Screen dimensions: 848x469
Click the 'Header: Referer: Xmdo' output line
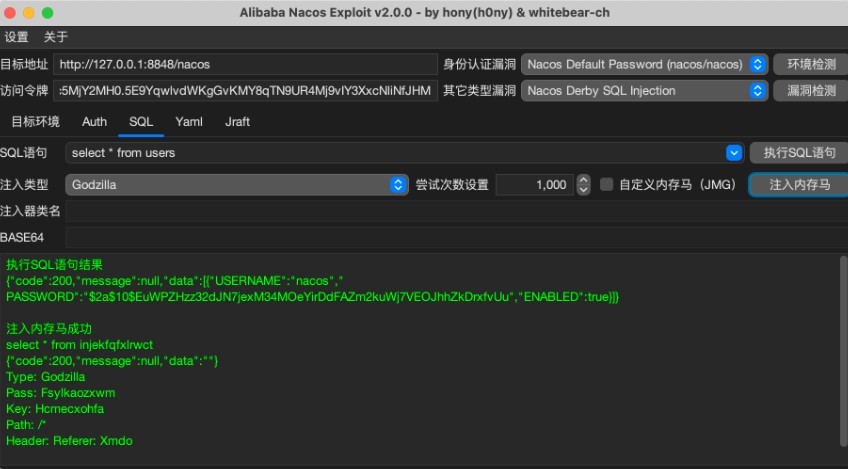click(x=69, y=441)
